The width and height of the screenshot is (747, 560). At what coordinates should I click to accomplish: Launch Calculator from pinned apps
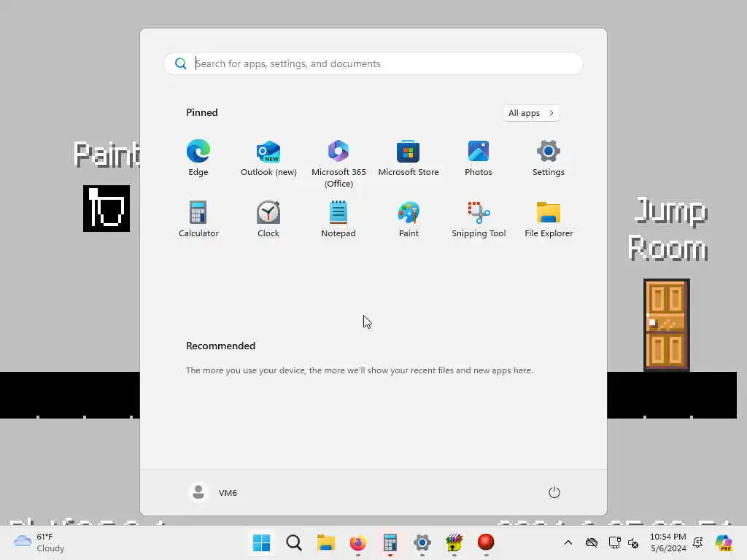(x=198, y=219)
